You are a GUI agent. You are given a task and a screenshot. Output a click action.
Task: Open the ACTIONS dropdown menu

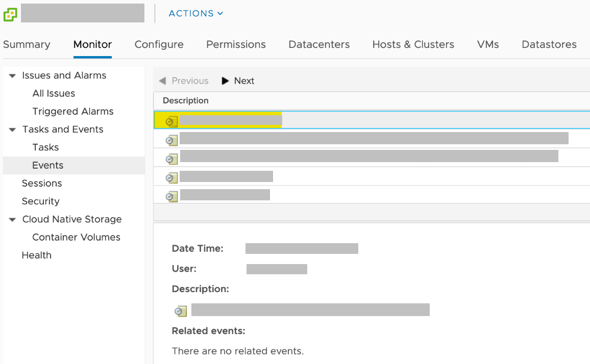[x=196, y=14]
